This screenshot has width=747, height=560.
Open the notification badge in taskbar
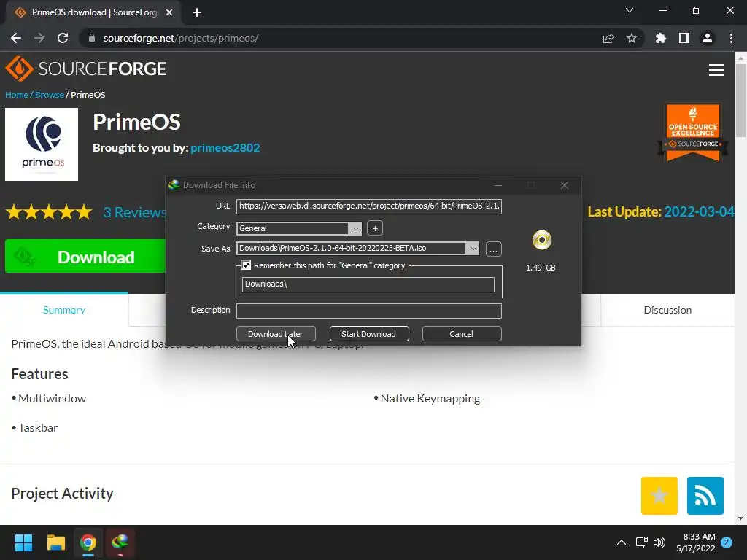tap(727, 542)
